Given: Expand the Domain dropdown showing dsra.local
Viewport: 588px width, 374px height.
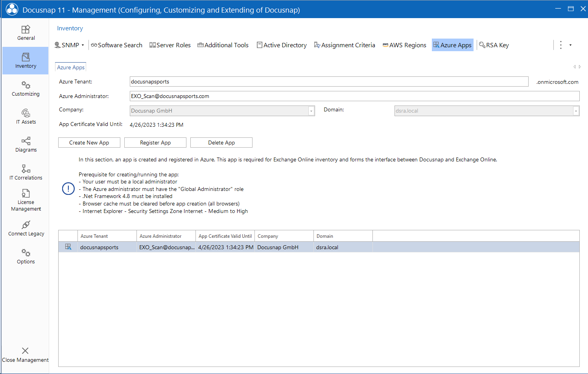Looking at the screenshot, I should (575, 111).
